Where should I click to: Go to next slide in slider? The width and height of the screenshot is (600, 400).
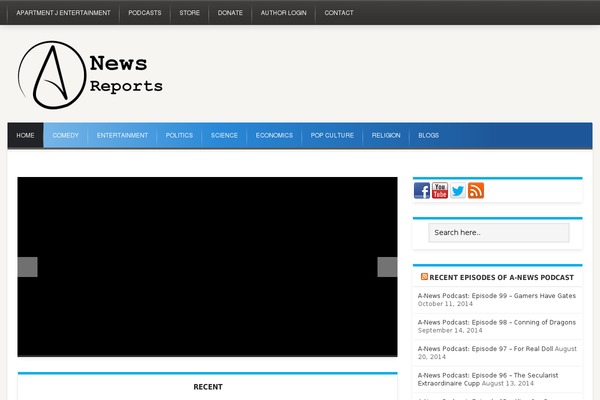click(387, 267)
